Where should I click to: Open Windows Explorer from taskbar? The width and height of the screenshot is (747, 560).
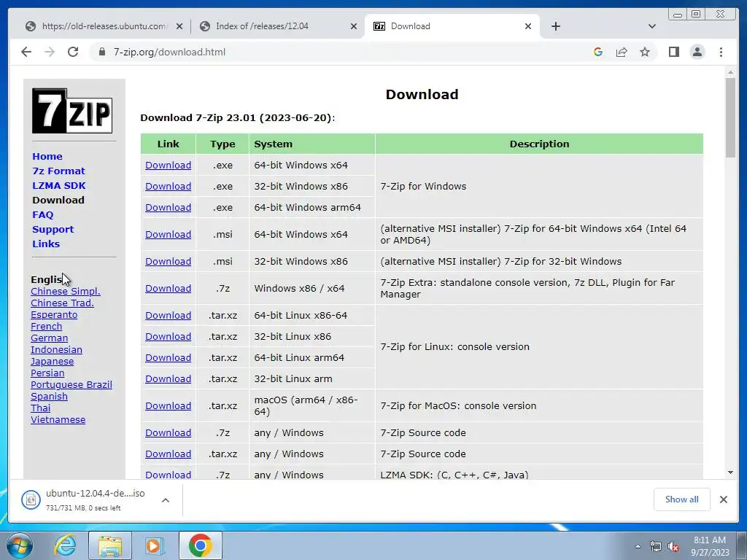click(110, 545)
